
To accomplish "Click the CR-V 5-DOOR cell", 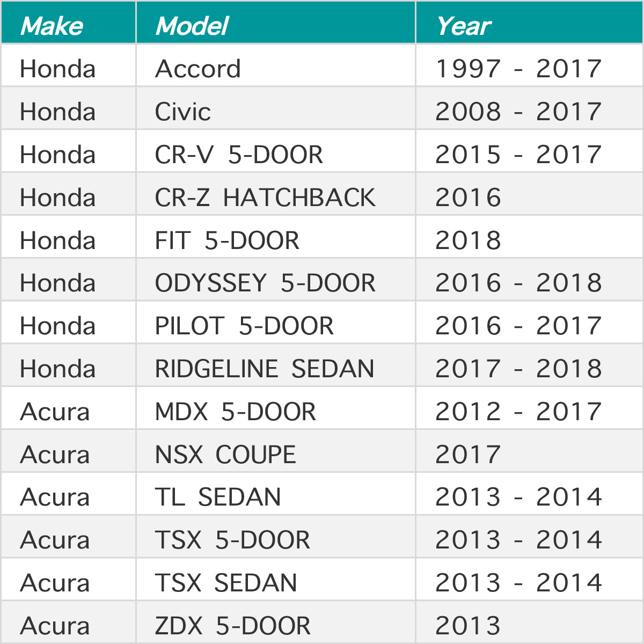I will tap(276, 151).
